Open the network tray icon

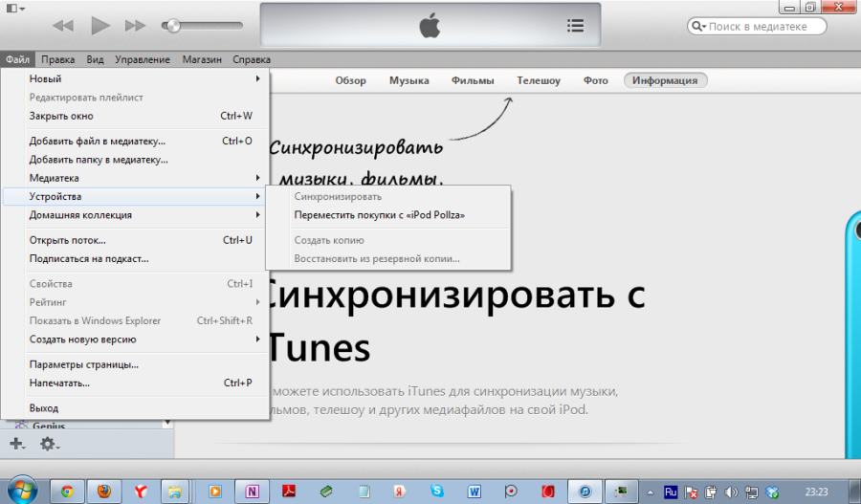pos(751,493)
